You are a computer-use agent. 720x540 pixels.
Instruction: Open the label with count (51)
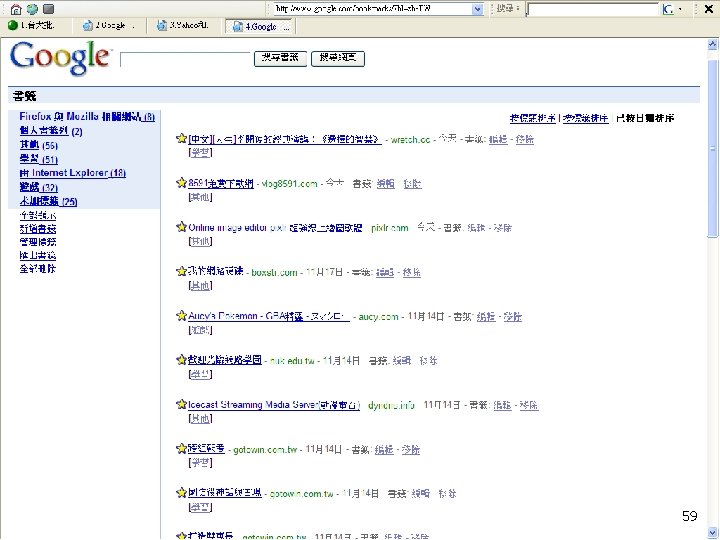tap(39, 159)
